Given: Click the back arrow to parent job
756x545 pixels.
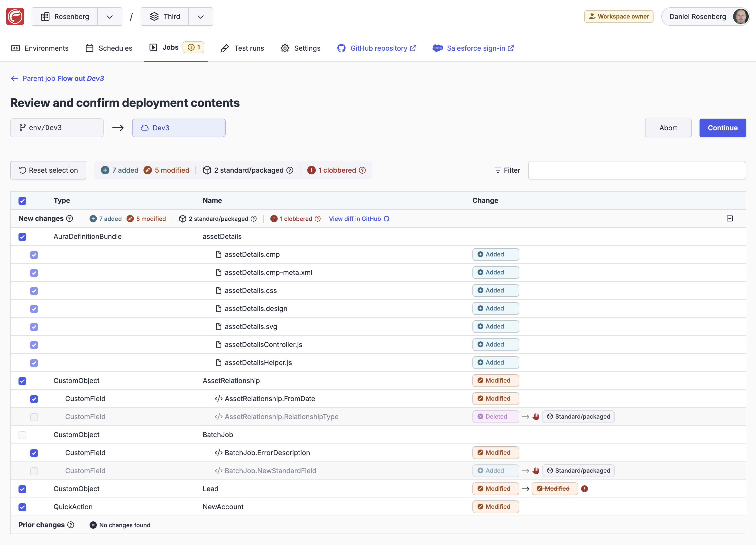Looking at the screenshot, I should pyautogui.click(x=14, y=78).
